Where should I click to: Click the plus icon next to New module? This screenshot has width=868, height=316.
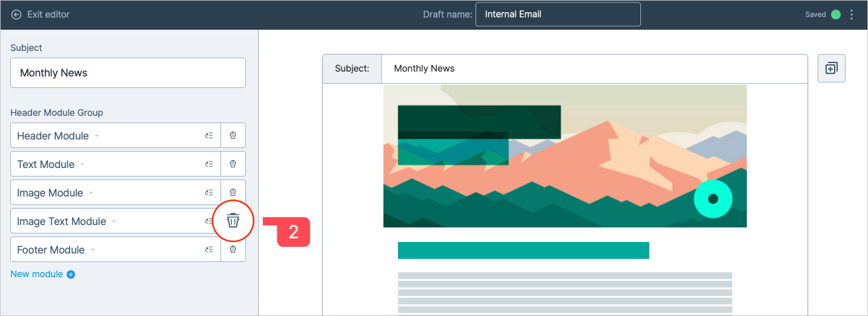(x=71, y=274)
